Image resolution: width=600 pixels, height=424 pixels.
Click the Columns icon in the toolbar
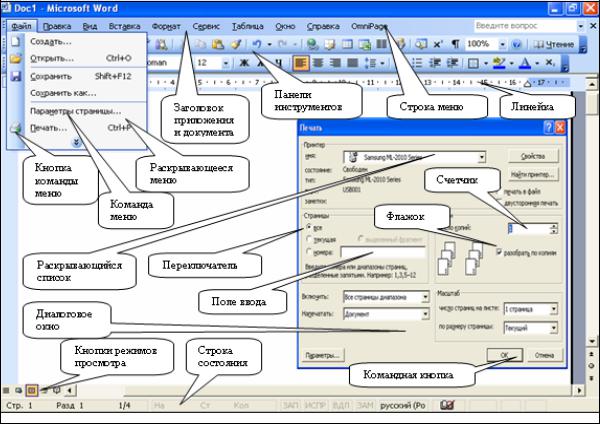point(381,44)
